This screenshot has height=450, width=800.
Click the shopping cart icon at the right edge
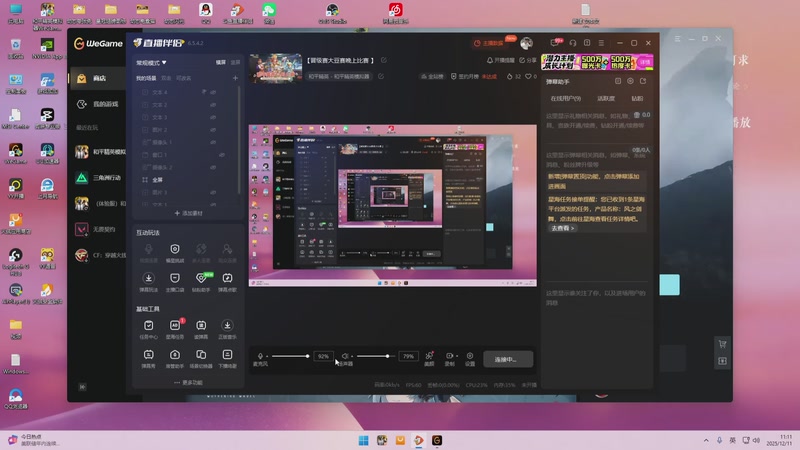coord(722,344)
